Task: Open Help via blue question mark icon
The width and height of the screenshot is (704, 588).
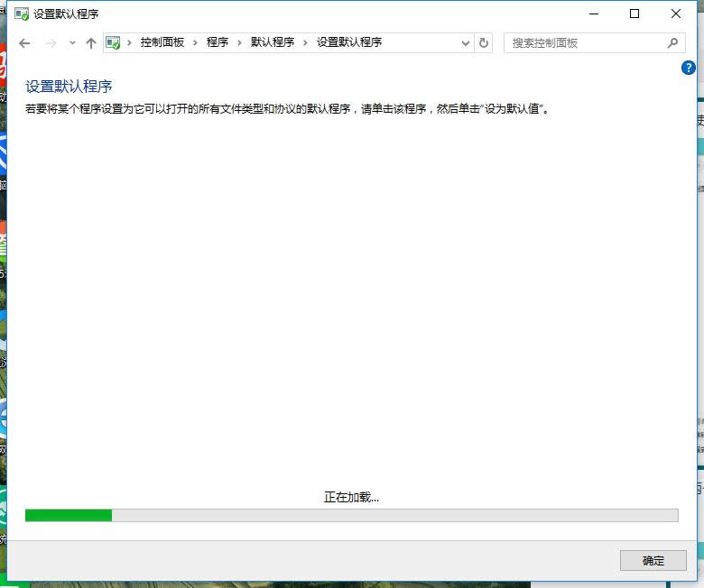Action: coord(690,68)
